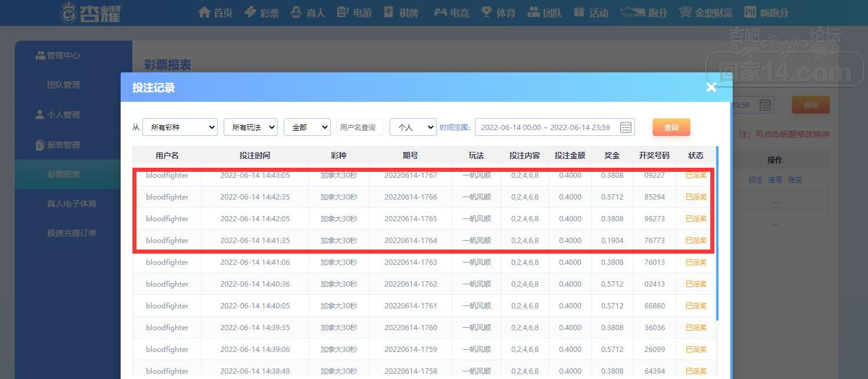Sort by 投注时间 column header
Image resolution: width=868 pixels, height=379 pixels.
255,155
